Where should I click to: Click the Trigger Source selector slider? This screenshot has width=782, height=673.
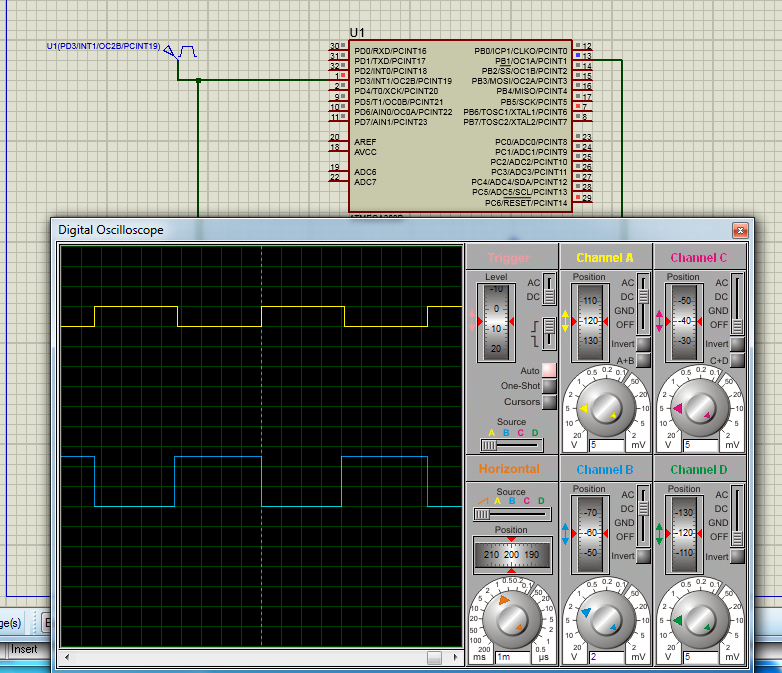click(x=512, y=445)
